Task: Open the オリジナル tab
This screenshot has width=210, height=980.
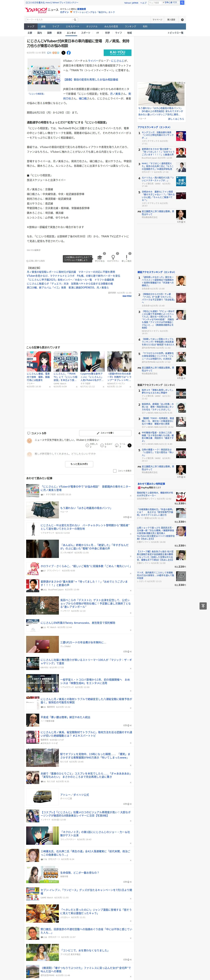Action: pos(92,27)
